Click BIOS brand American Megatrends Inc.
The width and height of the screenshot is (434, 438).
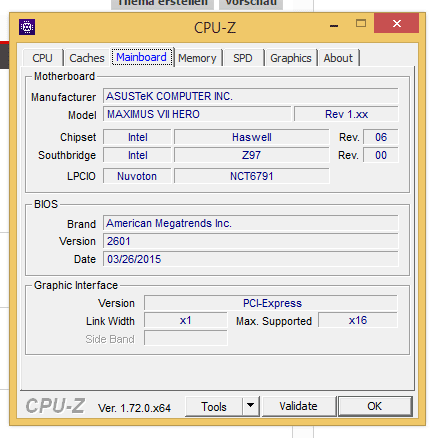pos(251,223)
